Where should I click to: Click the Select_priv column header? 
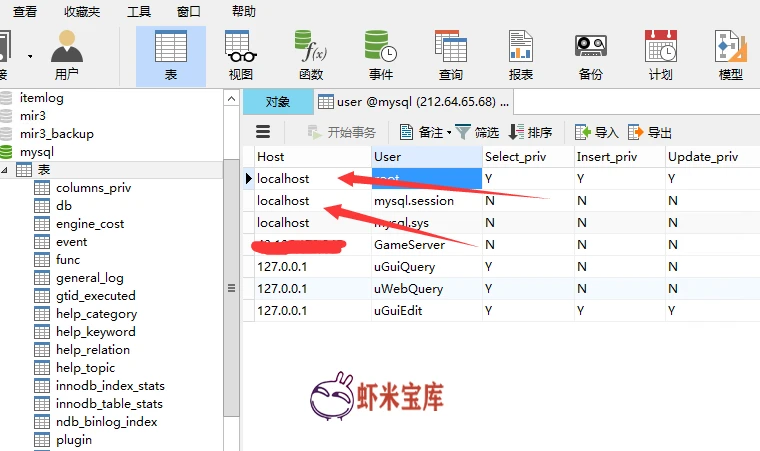tap(528, 157)
